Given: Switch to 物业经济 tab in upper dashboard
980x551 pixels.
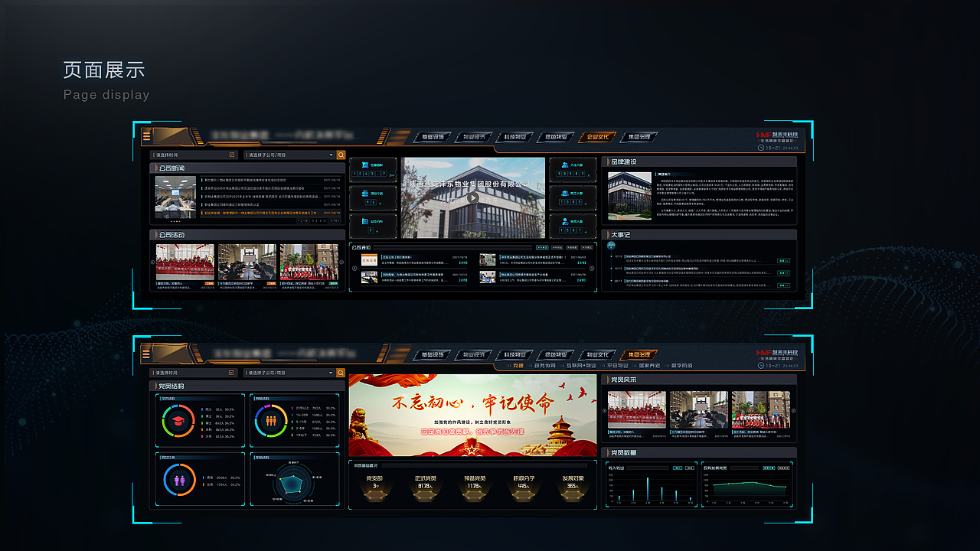Looking at the screenshot, I should point(473,138).
